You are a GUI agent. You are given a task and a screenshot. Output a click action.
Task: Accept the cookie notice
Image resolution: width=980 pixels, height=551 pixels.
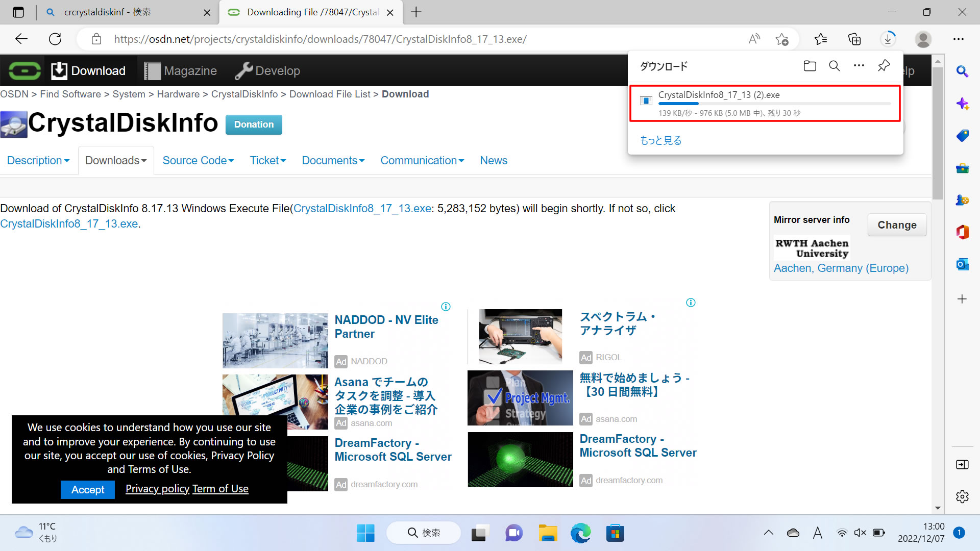click(88, 490)
